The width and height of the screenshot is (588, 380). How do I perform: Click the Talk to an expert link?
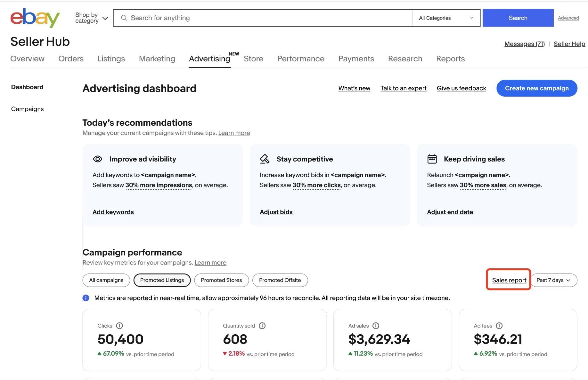coord(403,88)
